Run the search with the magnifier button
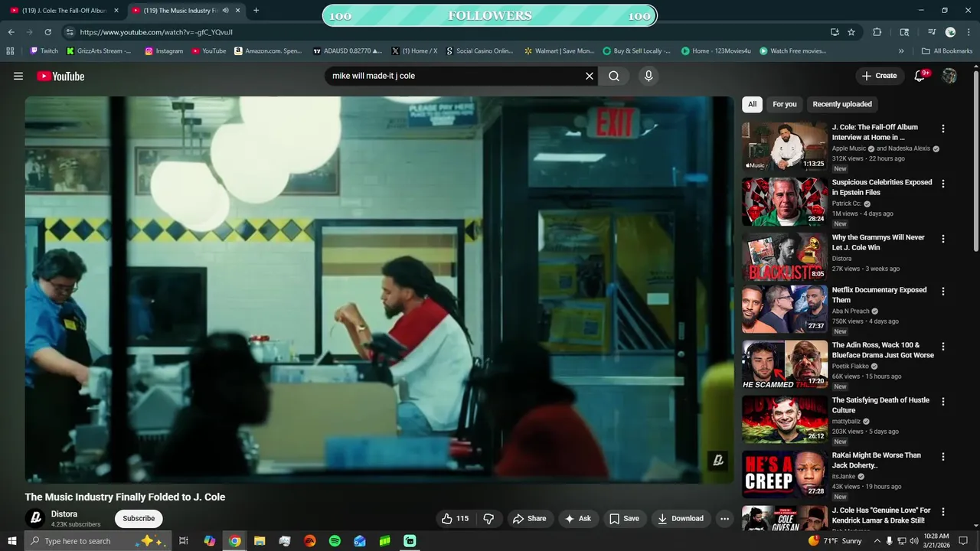Image resolution: width=980 pixels, height=551 pixels. click(x=614, y=76)
